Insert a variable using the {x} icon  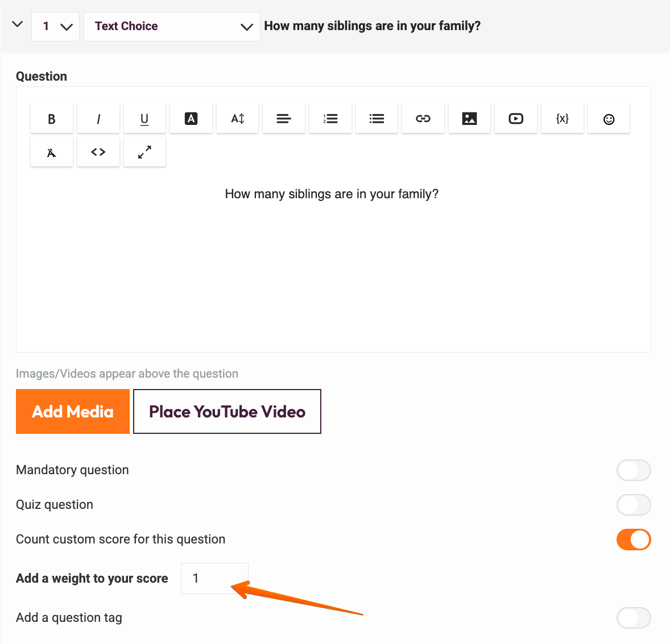point(562,119)
